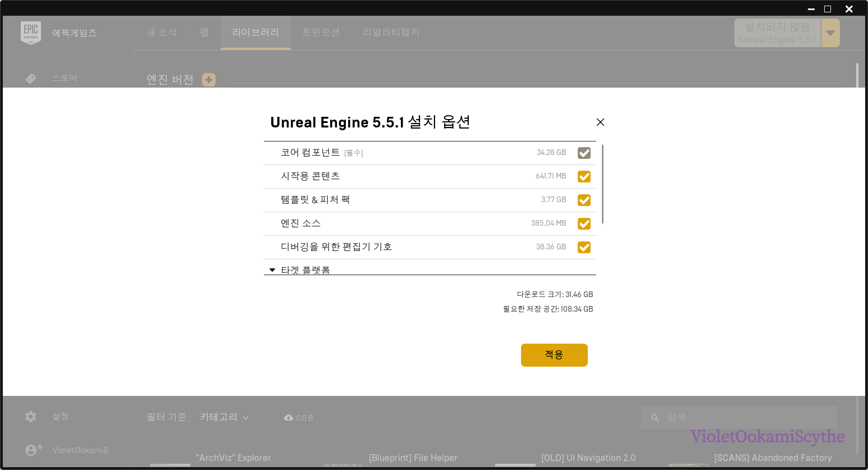Open the 카테고리 filter dropdown
Image resolution: width=868 pixels, height=470 pixels.
(224, 417)
